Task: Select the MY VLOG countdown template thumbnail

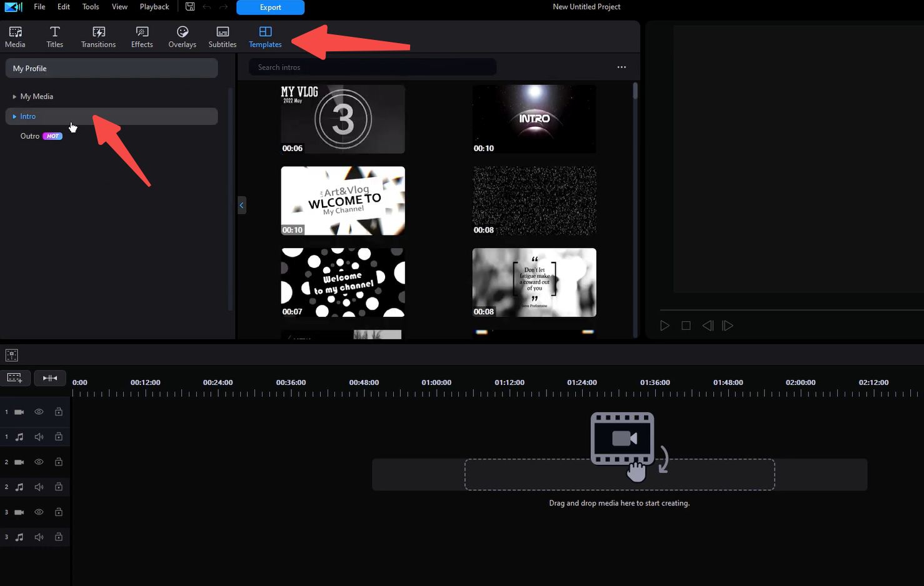Action: point(343,119)
